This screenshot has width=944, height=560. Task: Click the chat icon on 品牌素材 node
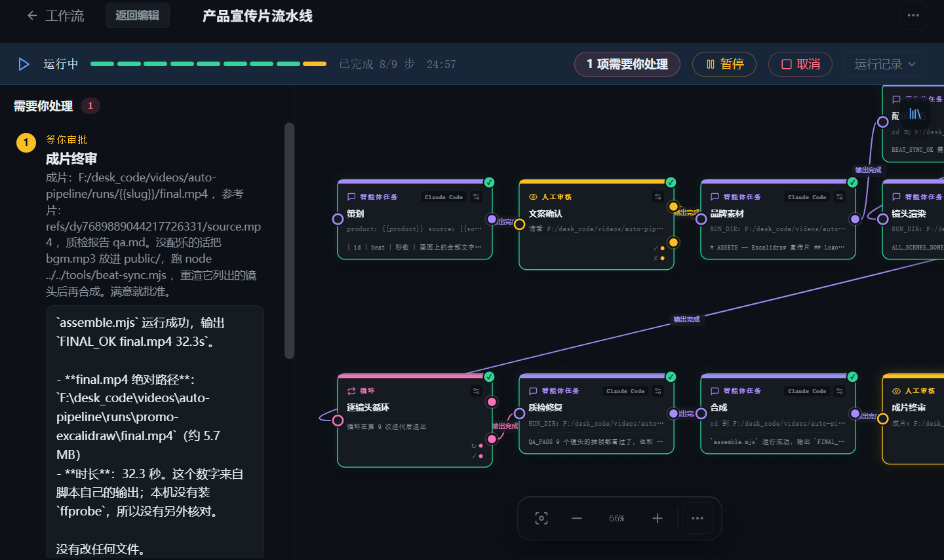click(715, 196)
